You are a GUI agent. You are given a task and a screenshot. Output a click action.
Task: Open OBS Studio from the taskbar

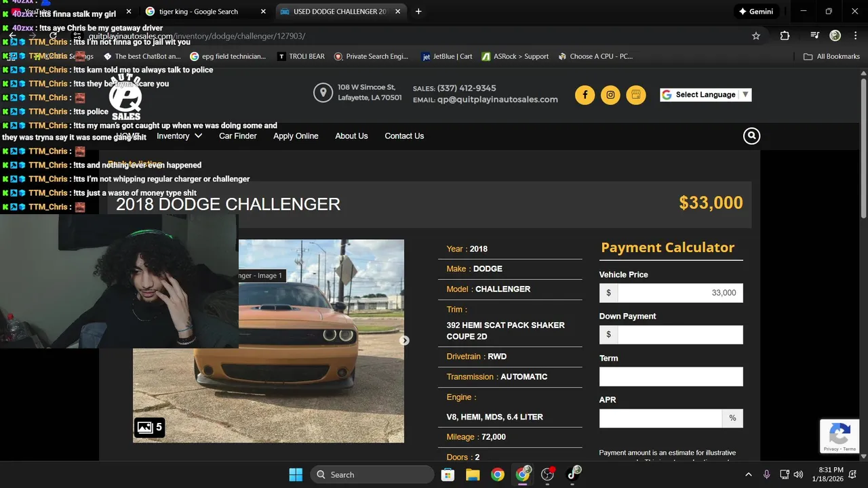(548, 474)
